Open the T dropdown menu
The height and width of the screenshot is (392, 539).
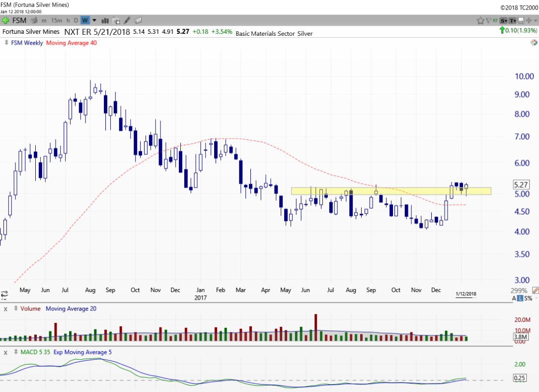pos(512,20)
